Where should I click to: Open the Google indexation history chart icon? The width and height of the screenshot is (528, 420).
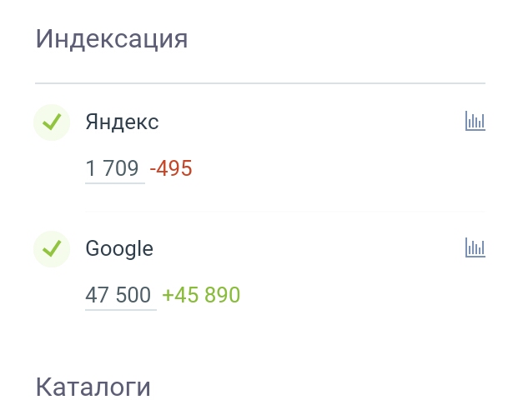pyautogui.click(x=475, y=248)
